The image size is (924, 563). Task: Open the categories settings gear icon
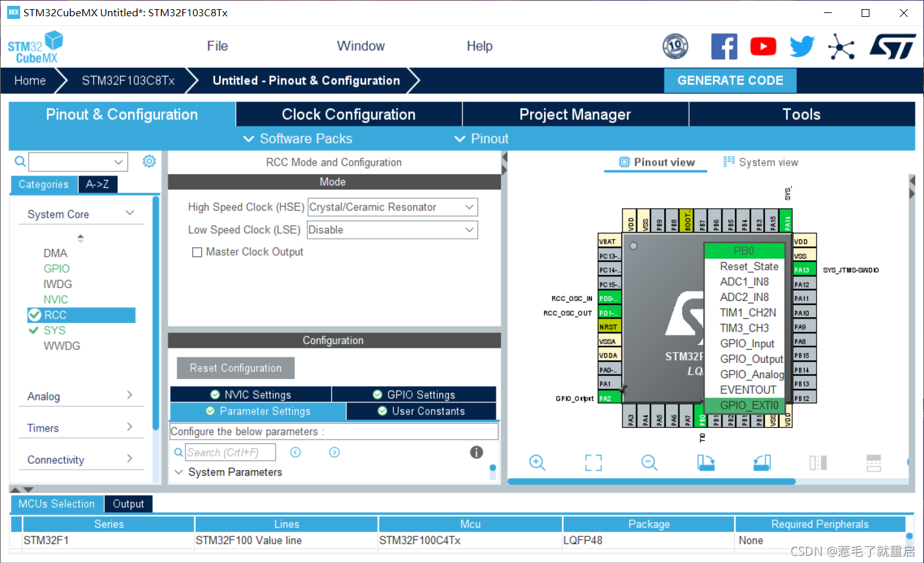[149, 161]
